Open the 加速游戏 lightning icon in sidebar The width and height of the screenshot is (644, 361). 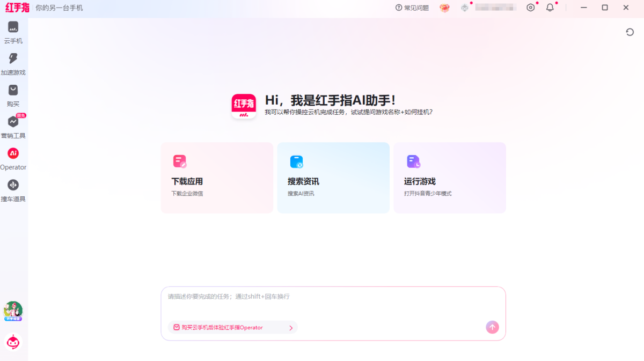click(x=13, y=58)
